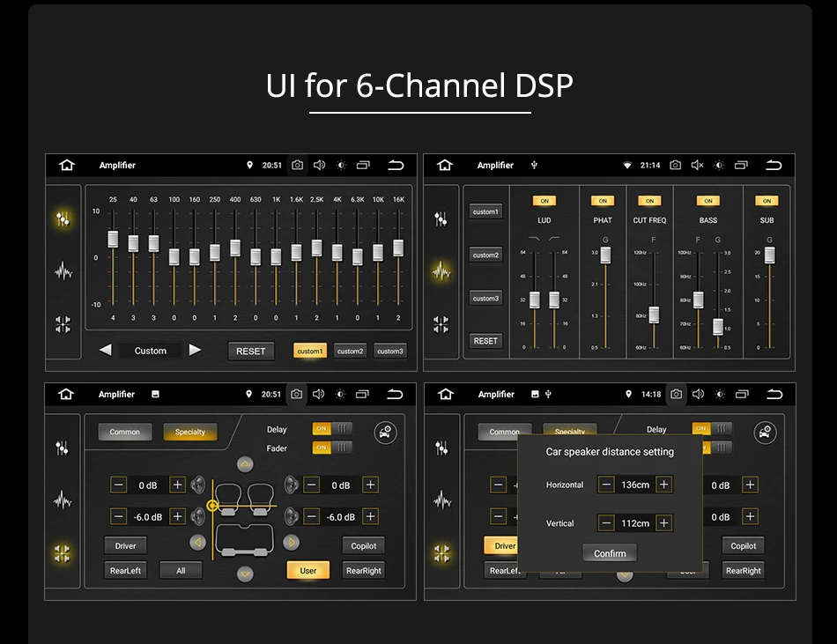Toggle Delay switch in bottom-right screen
This screenshot has width=837, height=644.
coord(712,428)
